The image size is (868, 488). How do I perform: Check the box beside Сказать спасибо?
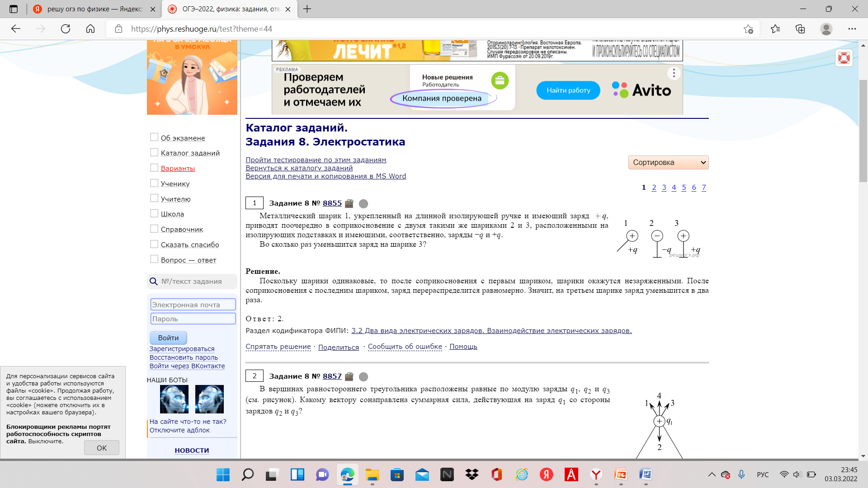pyautogui.click(x=154, y=244)
